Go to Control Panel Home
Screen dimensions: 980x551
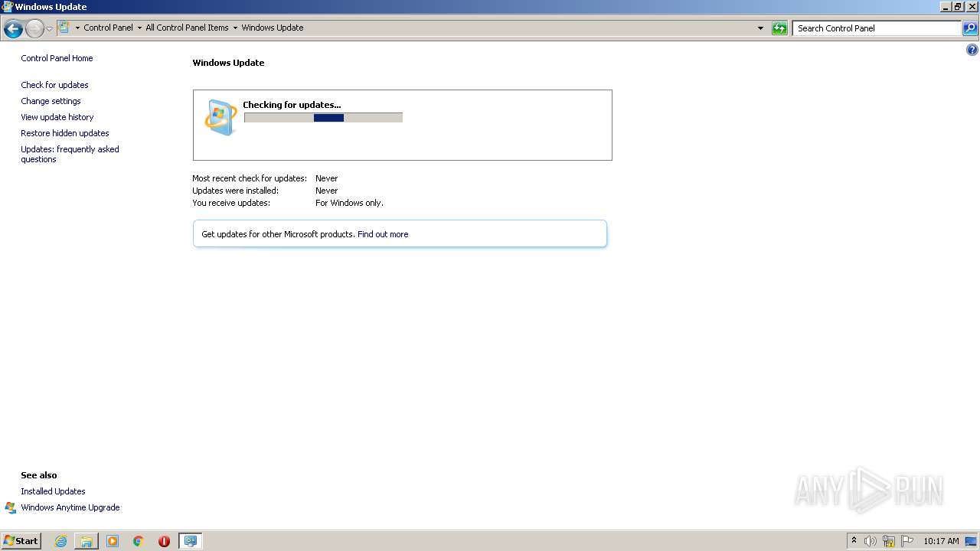(x=57, y=58)
